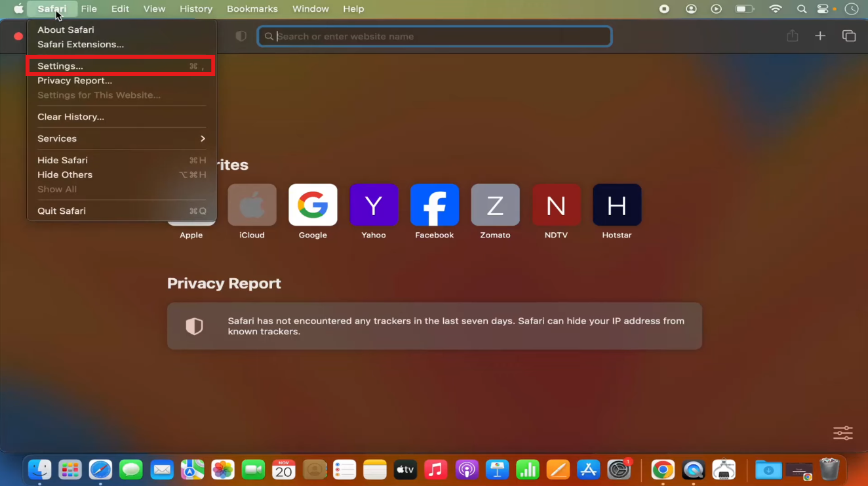Open the View menu

(154, 9)
